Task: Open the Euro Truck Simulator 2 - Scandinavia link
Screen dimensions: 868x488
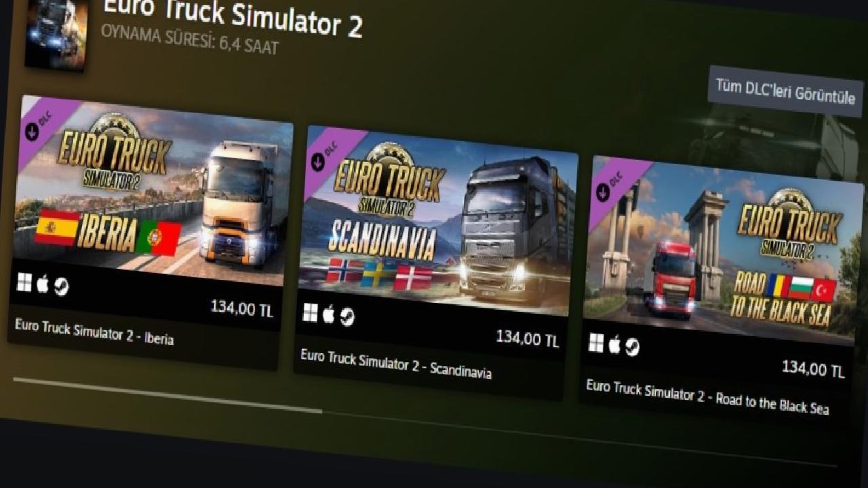Action: [395, 363]
